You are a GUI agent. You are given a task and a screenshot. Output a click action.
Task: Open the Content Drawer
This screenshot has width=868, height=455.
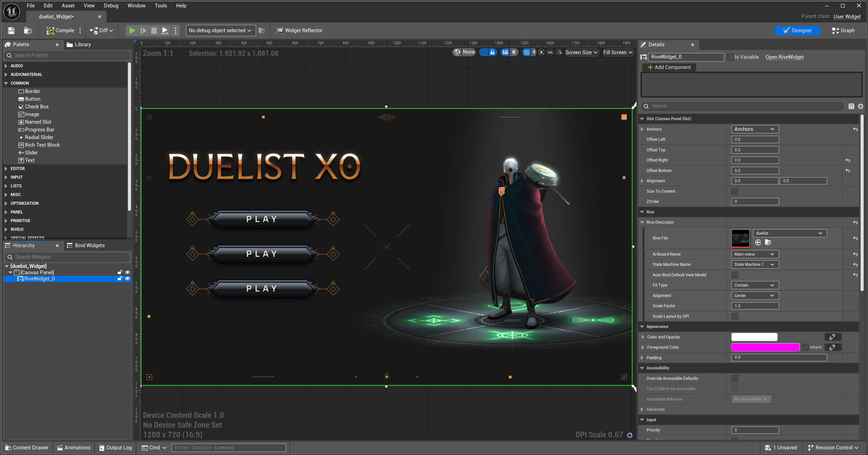tap(27, 448)
